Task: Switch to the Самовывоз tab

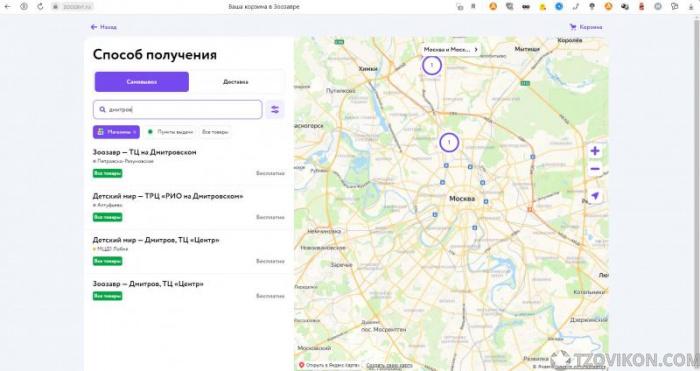Action: pyautogui.click(x=142, y=82)
